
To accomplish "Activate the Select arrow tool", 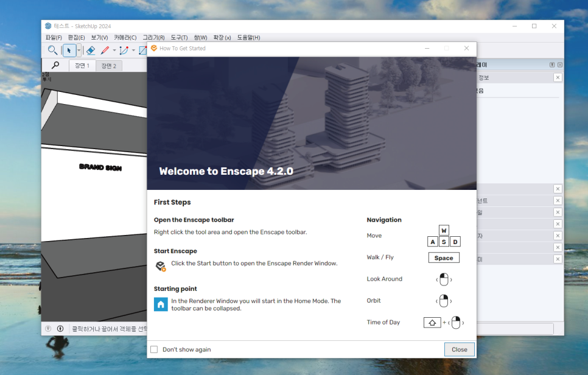I will (x=69, y=51).
